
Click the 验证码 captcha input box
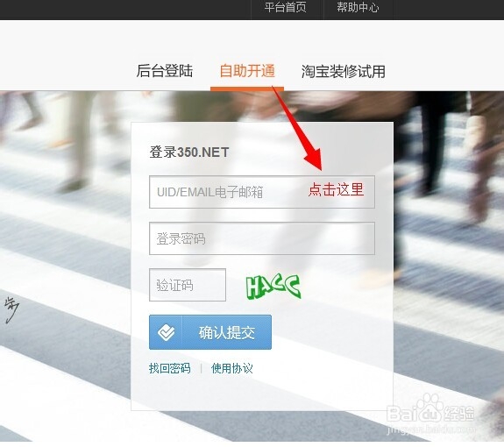click(188, 285)
